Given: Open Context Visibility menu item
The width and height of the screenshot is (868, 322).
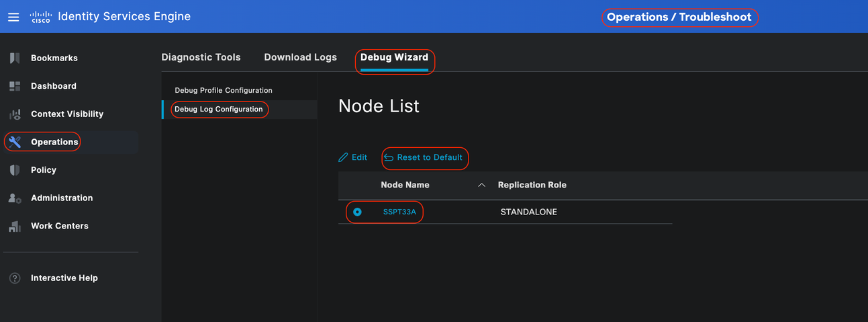Looking at the screenshot, I should 67,114.
